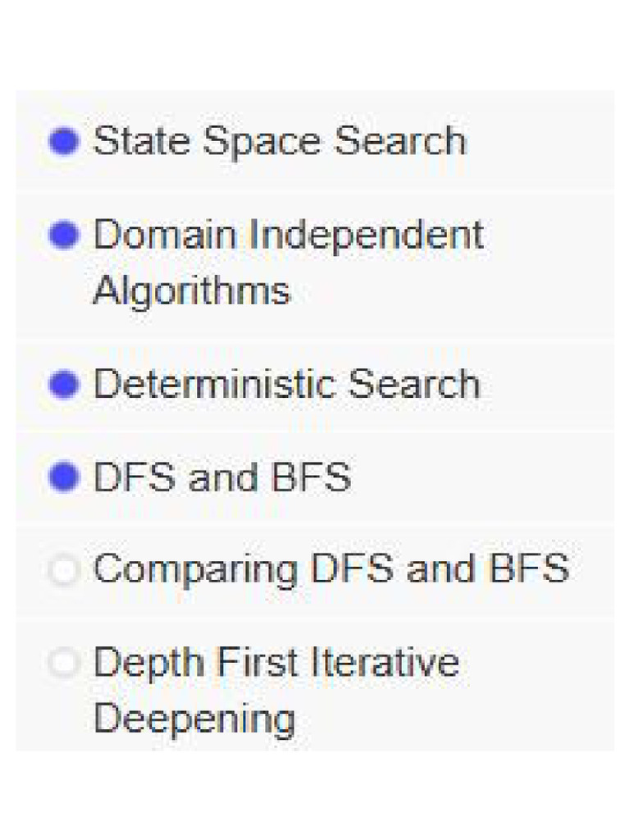This screenshot has height=840, width=630.
Task: Select the blue bullet next to Domain Independent Algorithms
Action: [x=64, y=236]
